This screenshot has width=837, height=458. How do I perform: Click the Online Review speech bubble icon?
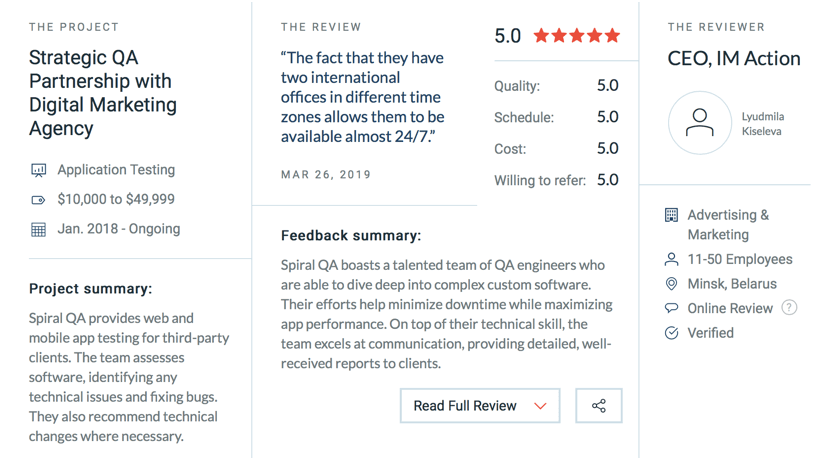671,308
